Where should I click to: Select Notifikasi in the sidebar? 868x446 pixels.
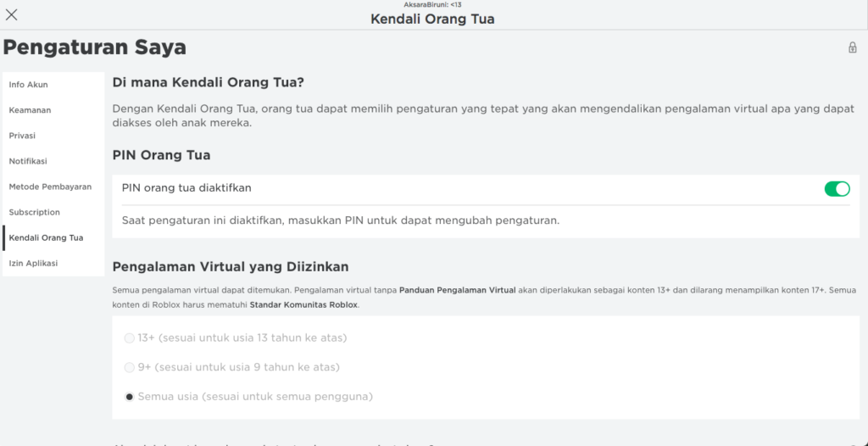click(x=28, y=161)
